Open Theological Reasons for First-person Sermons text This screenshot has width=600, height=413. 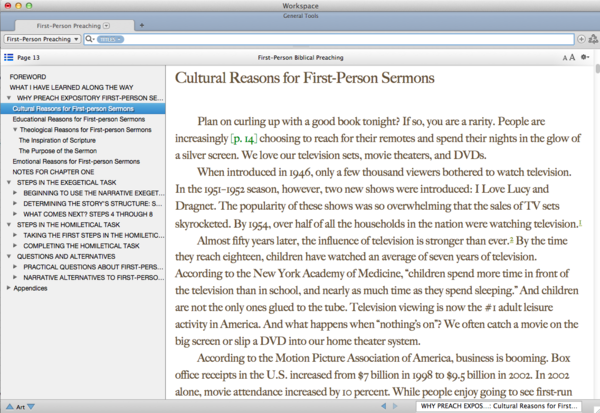click(x=86, y=130)
